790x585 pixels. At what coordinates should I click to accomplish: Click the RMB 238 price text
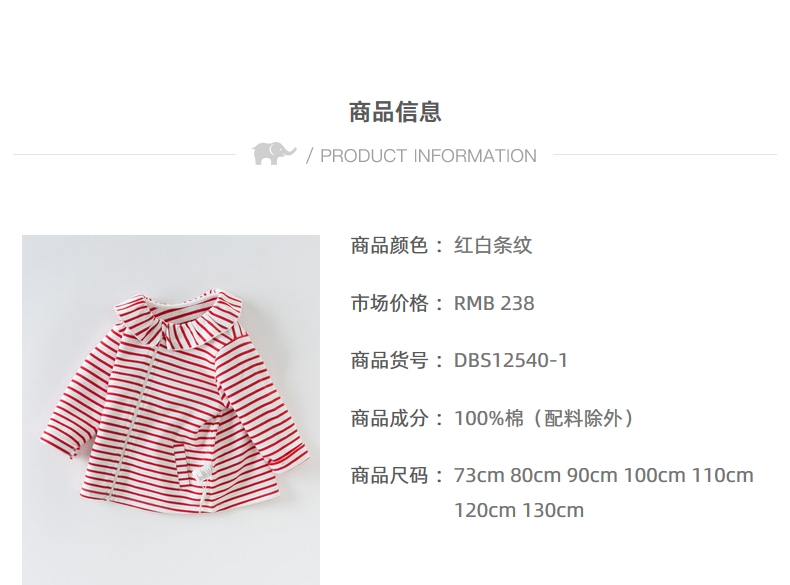494,303
